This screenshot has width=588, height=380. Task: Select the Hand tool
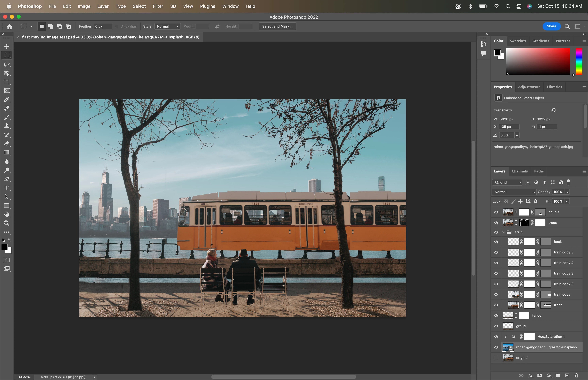[x=7, y=214]
